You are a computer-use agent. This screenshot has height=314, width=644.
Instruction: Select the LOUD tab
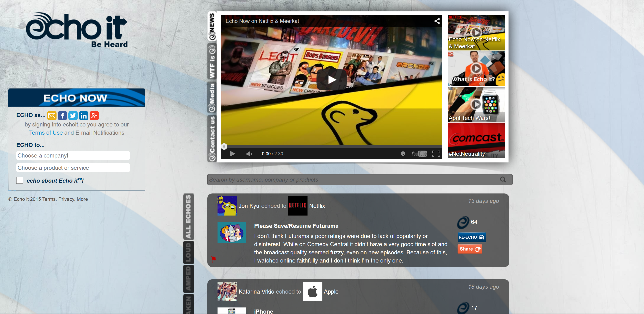point(189,253)
